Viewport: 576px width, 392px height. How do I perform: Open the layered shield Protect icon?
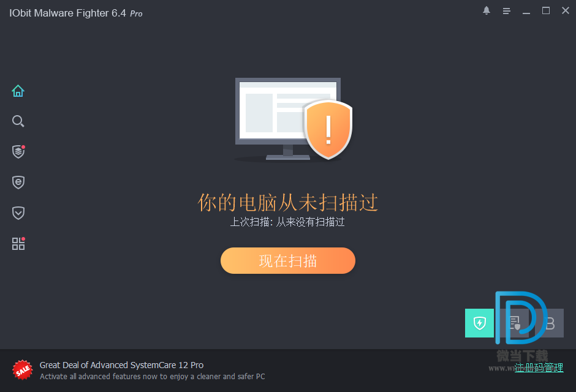(18, 151)
